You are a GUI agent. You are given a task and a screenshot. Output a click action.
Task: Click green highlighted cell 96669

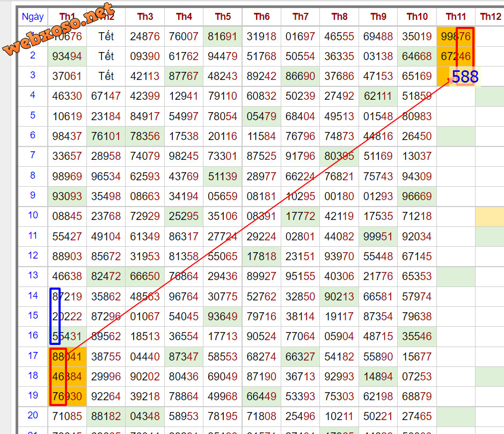pos(417,196)
